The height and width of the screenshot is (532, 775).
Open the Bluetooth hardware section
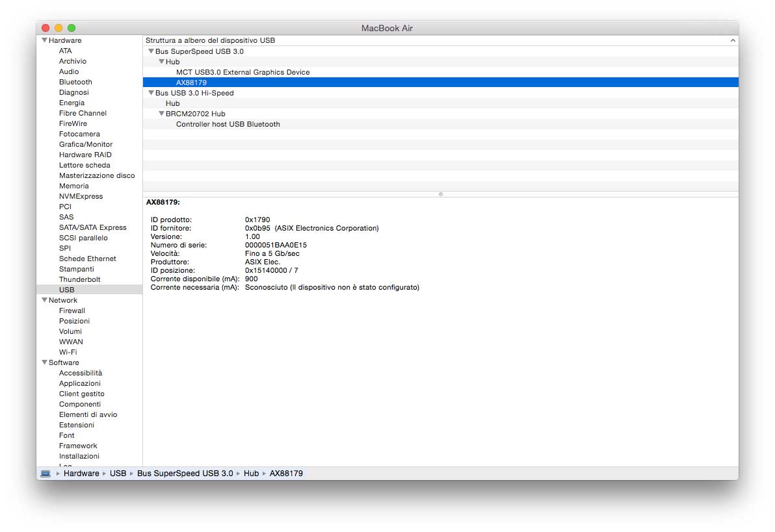tap(75, 81)
